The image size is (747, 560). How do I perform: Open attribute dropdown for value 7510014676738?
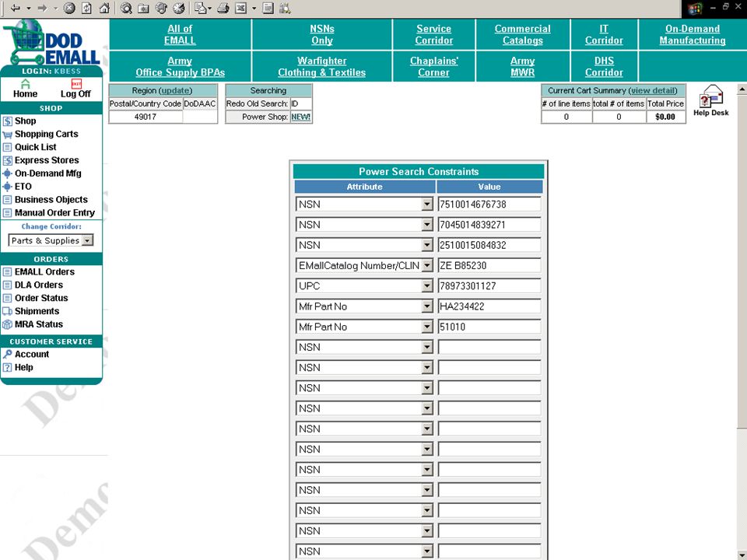coord(427,205)
